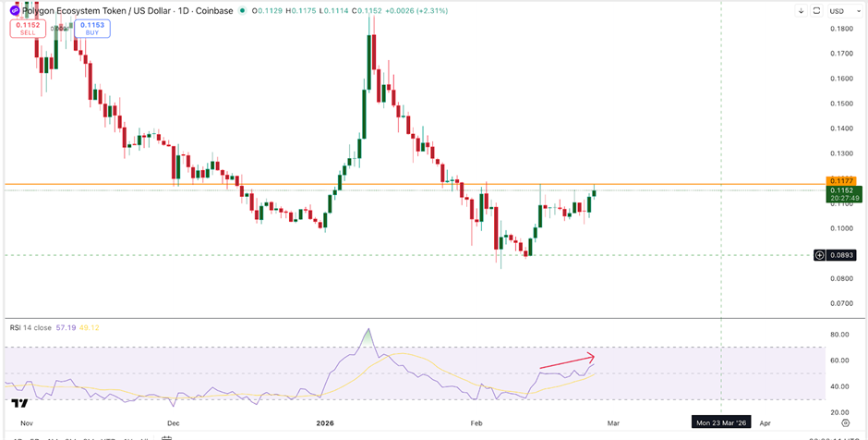The width and height of the screenshot is (868, 440).
Task: Click the 0.1500 price axis label
Action: coord(840,104)
